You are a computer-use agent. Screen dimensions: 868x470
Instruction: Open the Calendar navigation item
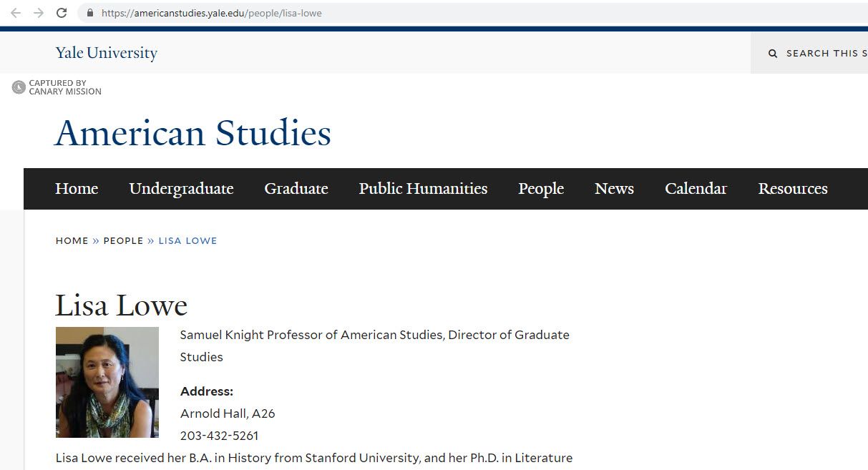coord(696,189)
